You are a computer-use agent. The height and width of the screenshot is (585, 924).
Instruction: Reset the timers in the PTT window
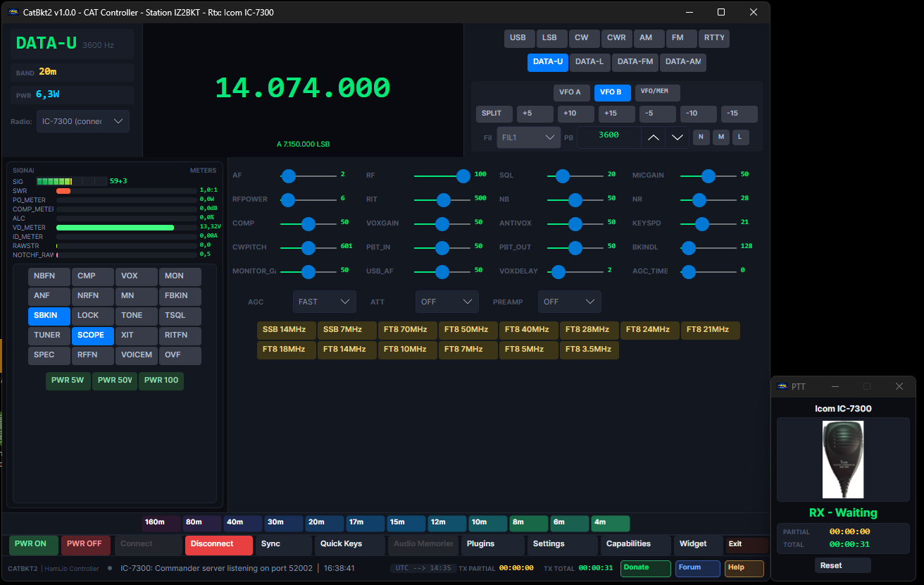pos(843,565)
